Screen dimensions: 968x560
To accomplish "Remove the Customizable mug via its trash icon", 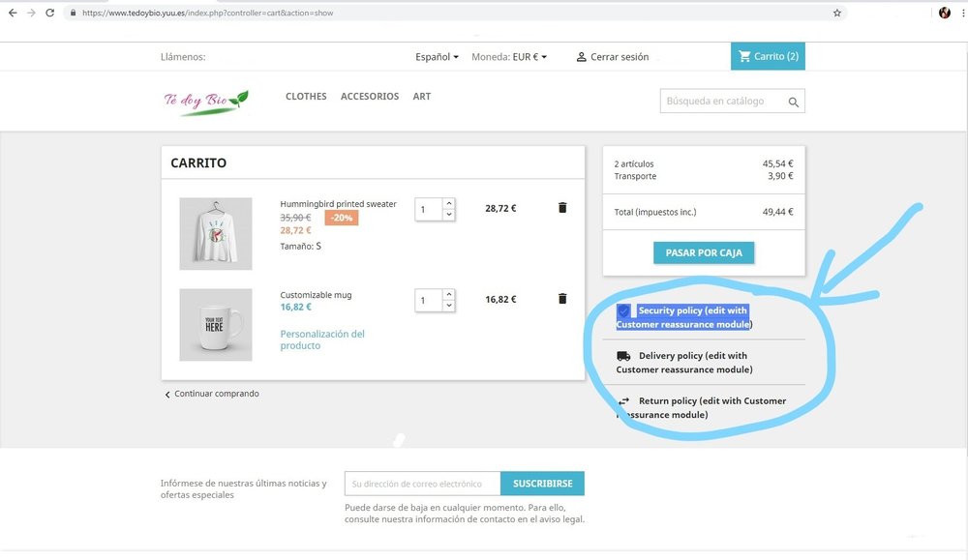I will 562,299.
